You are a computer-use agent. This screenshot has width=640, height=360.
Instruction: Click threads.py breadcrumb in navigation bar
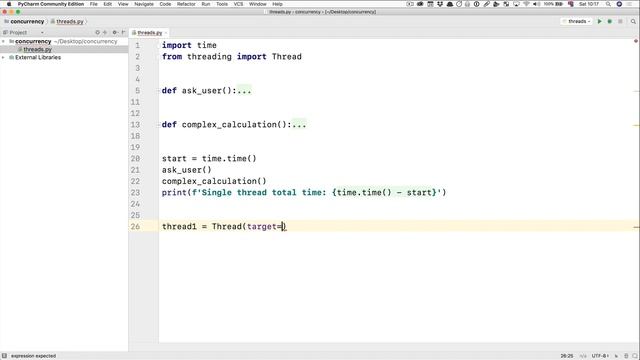67,22
